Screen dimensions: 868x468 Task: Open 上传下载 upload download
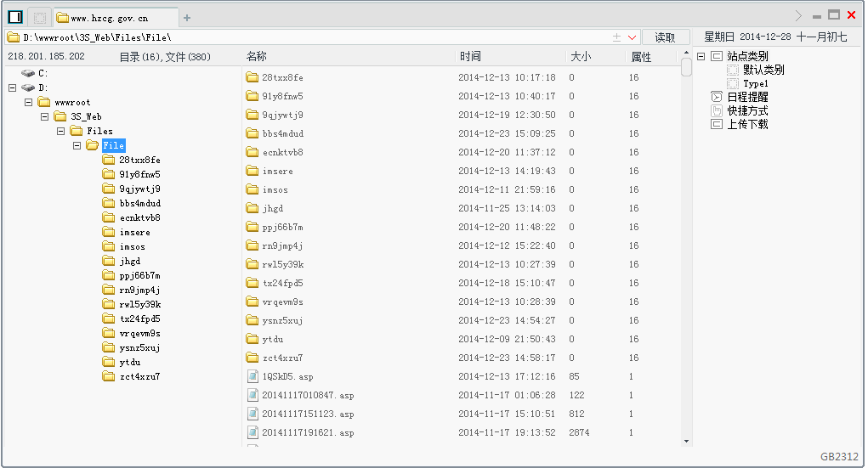[747, 124]
